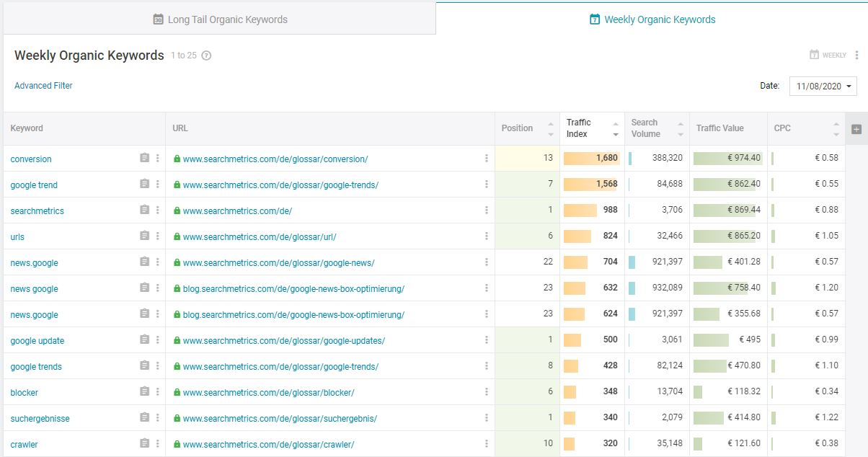Open help icon beside 1 to 25
This screenshot has width=868, height=457.
pyautogui.click(x=206, y=56)
